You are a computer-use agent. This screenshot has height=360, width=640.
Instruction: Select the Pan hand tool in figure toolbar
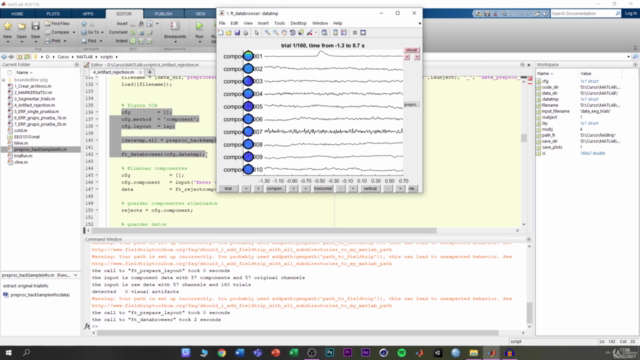point(284,33)
